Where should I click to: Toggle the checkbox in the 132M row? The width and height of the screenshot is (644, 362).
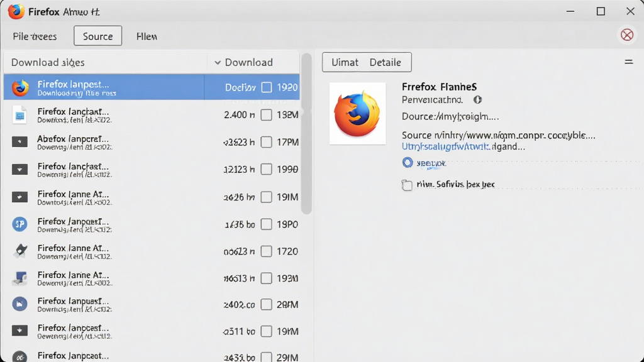(x=267, y=115)
